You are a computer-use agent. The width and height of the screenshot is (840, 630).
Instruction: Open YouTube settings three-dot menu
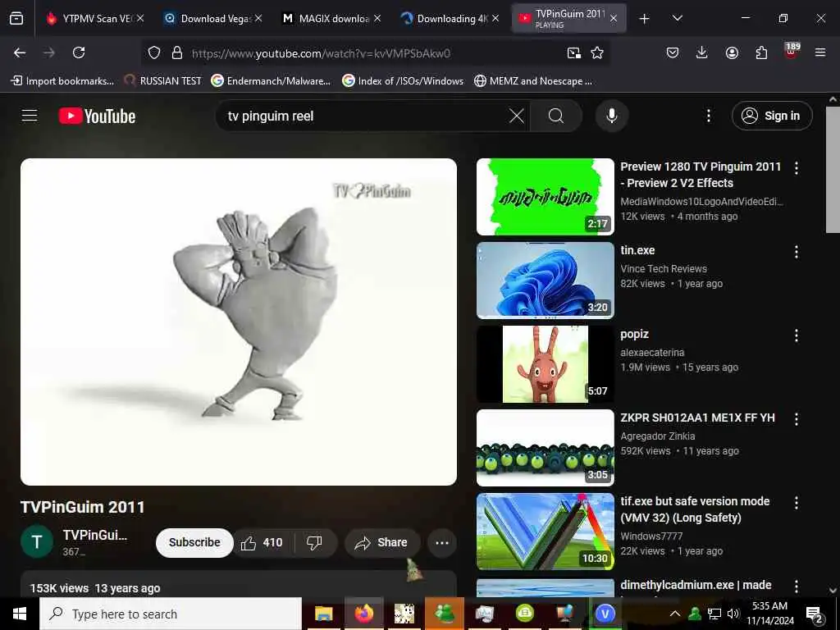(x=708, y=116)
